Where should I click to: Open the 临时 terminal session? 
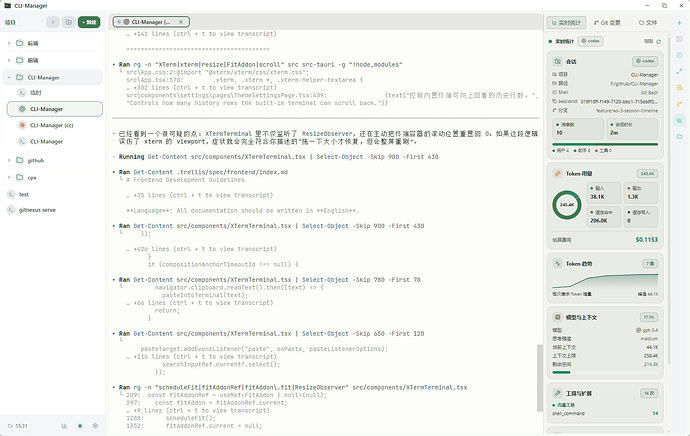tap(36, 92)
